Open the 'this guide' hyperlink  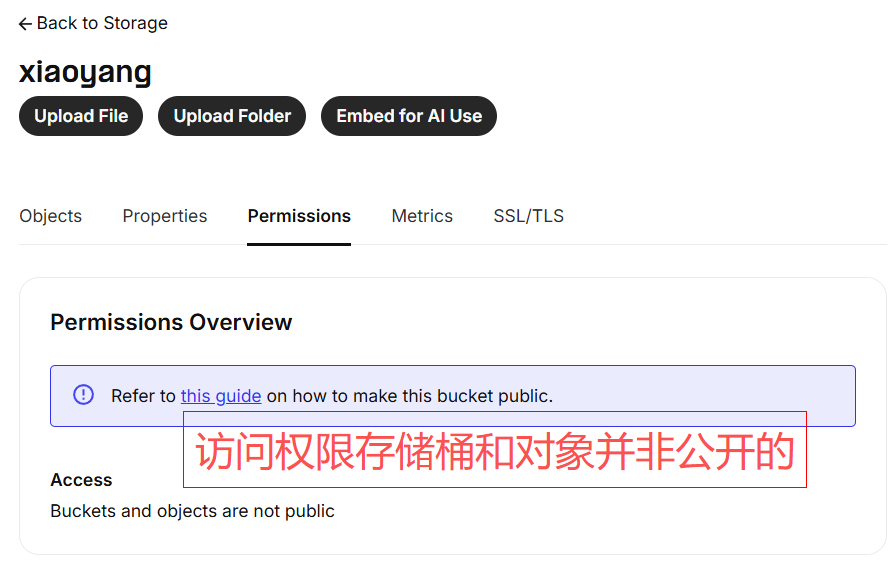(x=221, y=396)
